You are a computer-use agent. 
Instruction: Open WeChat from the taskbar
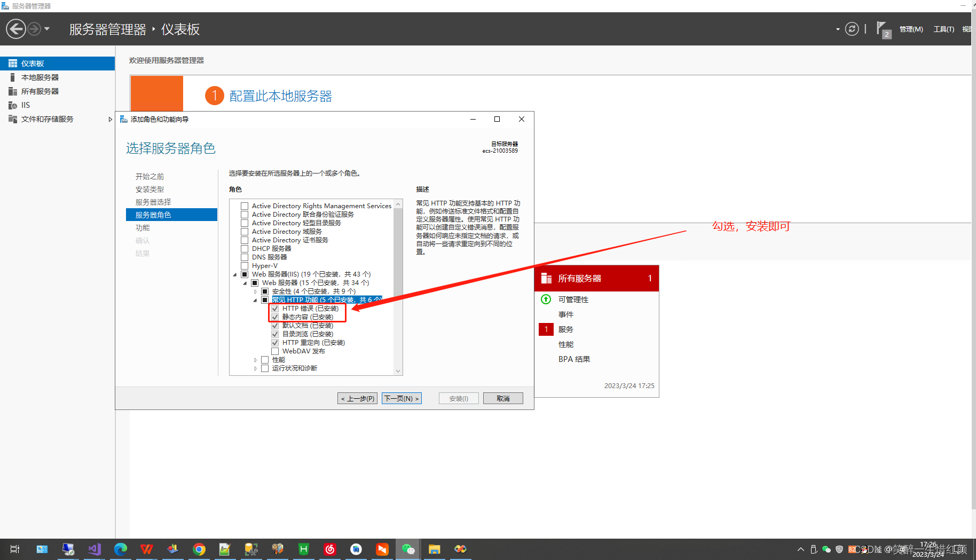pyautogui.click(x=408, y=549)
